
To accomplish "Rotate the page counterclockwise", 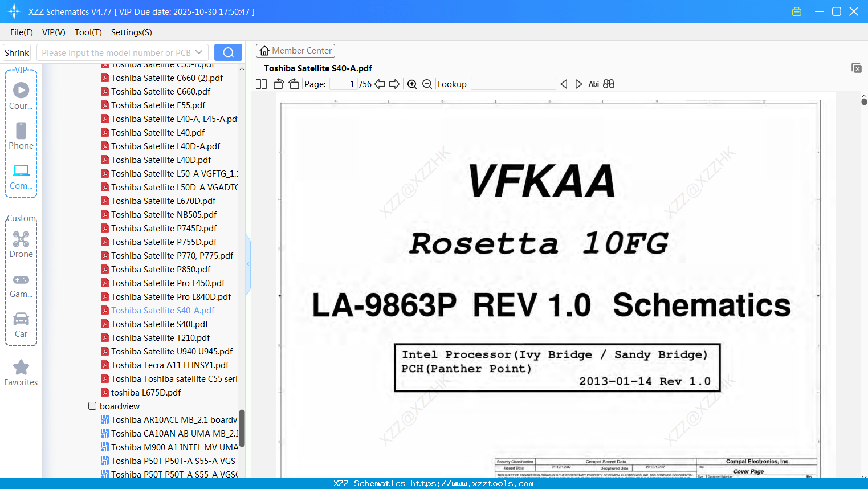I will tap(279, 84).
